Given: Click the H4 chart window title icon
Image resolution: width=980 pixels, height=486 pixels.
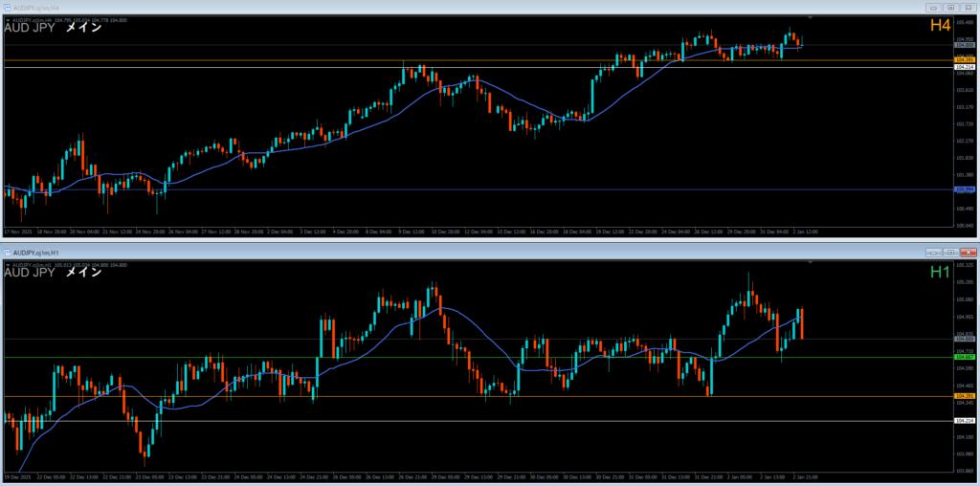Looking at the screenshot, I should coord(6,7).
